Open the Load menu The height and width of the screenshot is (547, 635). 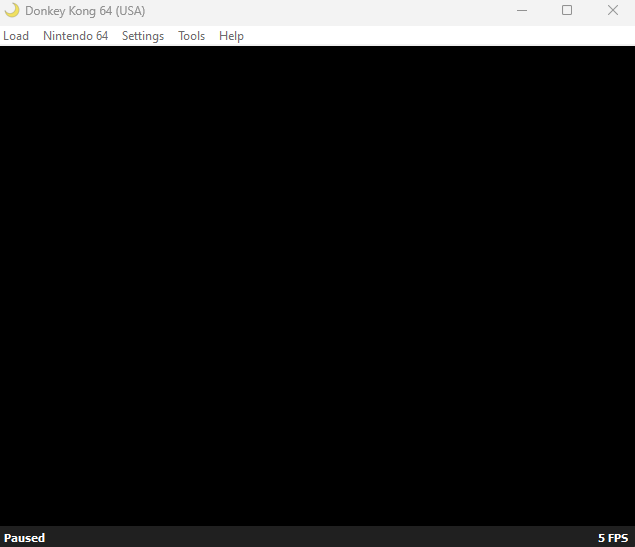point(16,36)
